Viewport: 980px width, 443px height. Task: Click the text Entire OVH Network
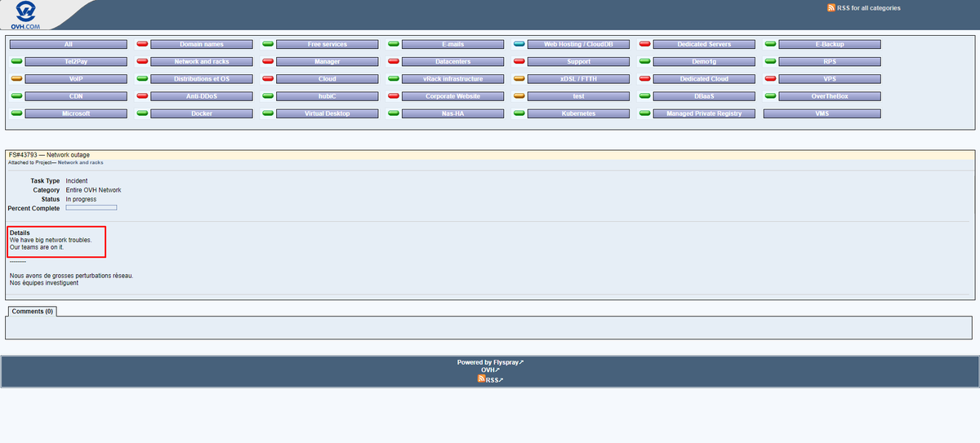click(x=93, y=190)
